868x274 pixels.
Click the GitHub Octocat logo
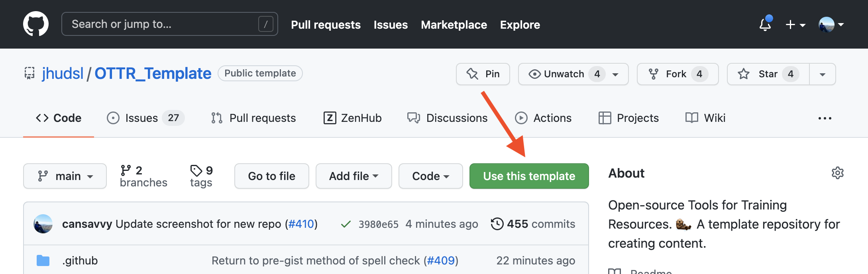tap(36, 24)
